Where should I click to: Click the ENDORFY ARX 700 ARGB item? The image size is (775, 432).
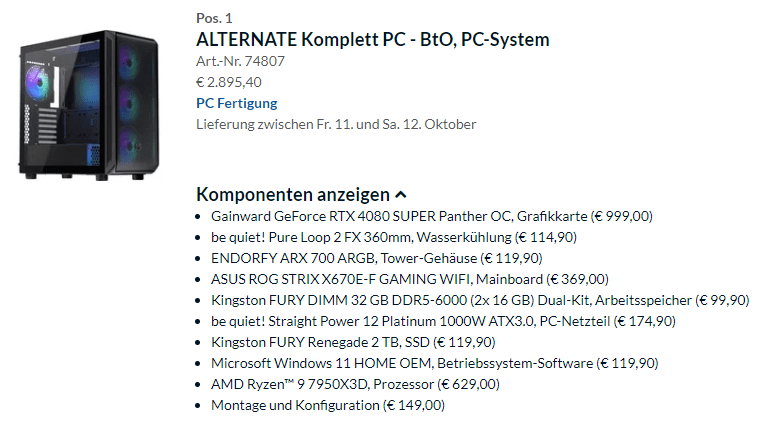pyautogui.click(x=377, y=259)
